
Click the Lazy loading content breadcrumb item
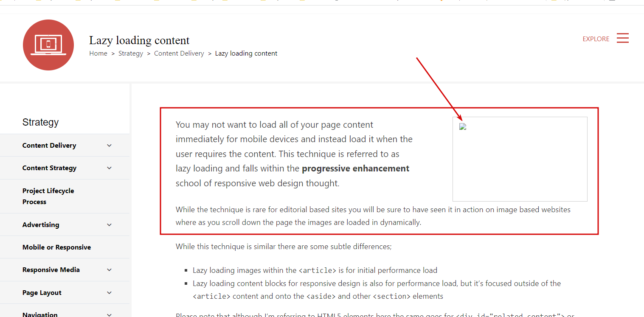246,53
